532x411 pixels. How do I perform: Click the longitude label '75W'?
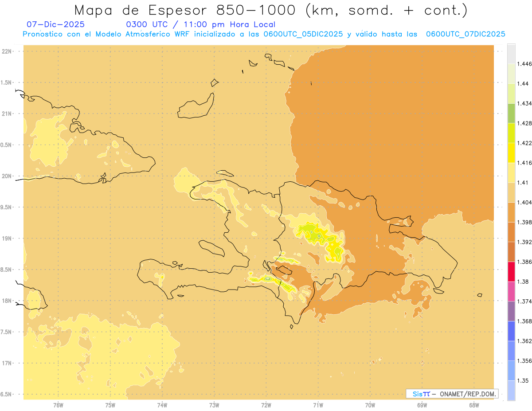pos(110,405)
